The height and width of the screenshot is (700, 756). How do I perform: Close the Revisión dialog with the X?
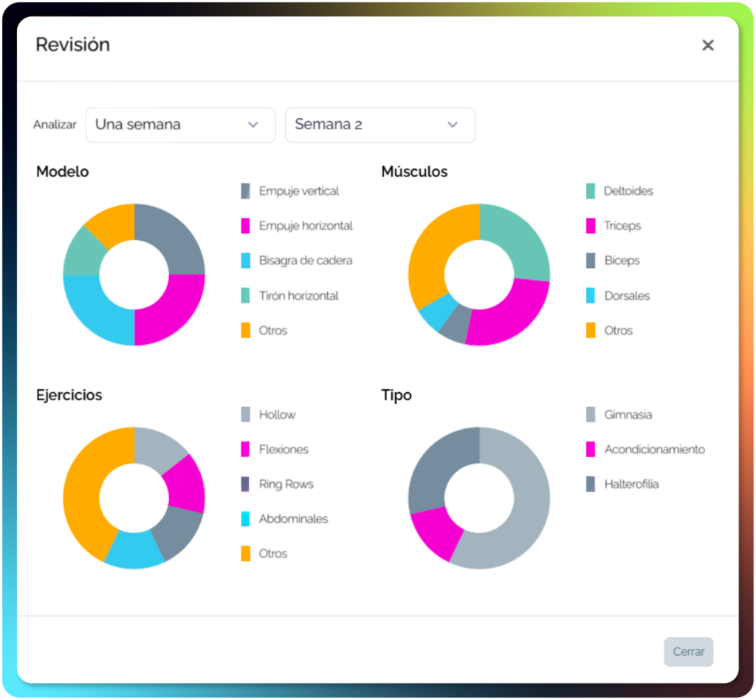click(707, 45)
